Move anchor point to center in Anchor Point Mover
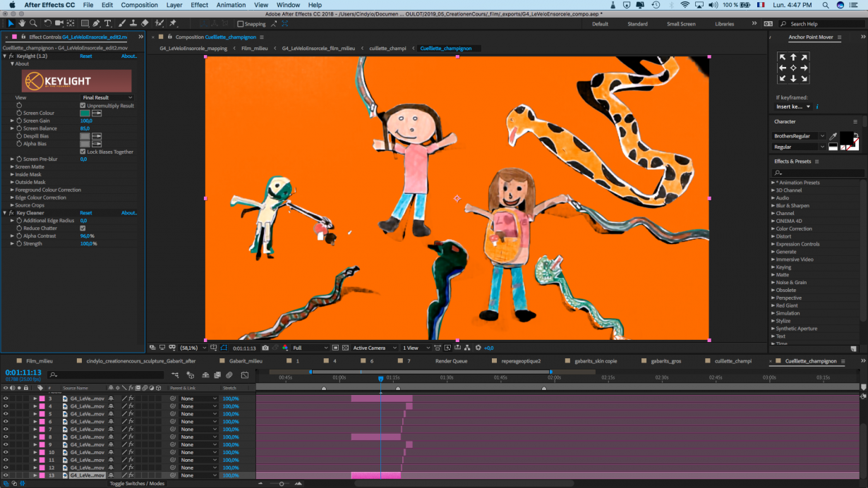868x488 pixels. (x=793, y=68)
